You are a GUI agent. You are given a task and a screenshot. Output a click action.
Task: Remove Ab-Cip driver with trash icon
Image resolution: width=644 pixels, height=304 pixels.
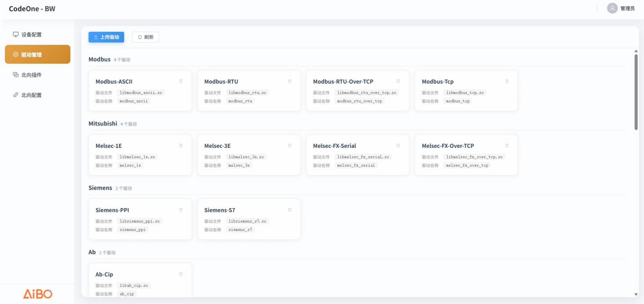(x=181, y=274)
